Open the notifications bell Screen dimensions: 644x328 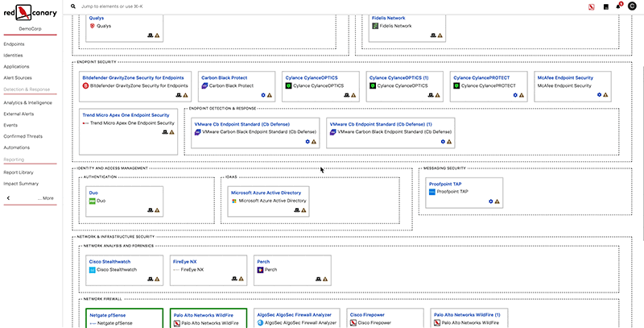click(618, 6)
